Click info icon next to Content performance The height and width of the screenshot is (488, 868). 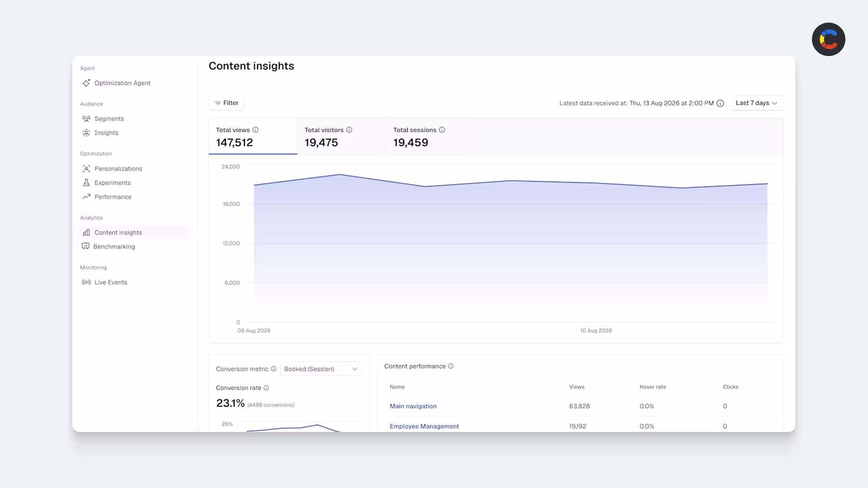pyautogui.click(x=451, y=366)
